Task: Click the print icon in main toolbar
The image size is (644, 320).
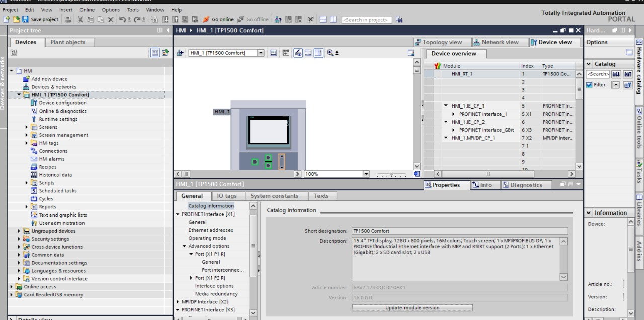Action: 67,20
